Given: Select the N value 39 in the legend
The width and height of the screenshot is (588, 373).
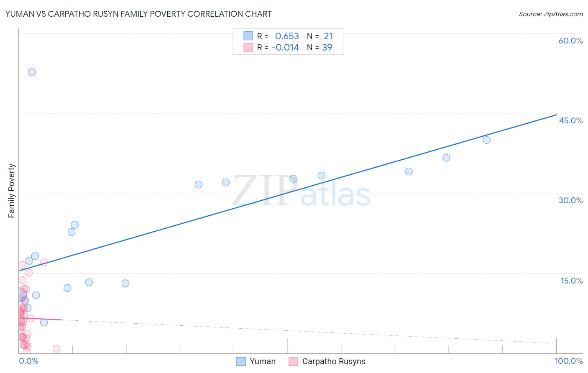Looking at the screenshot, I should tap(327, 47).
